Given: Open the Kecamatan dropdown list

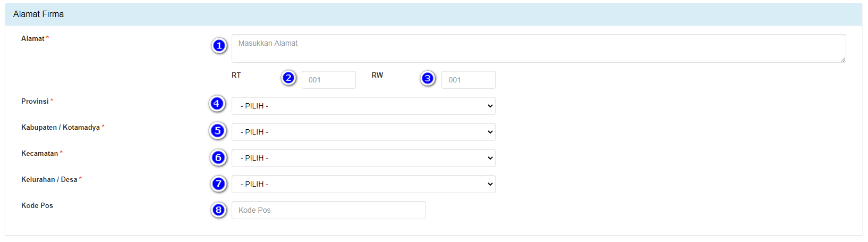Looking at the screenshot, I should click(x=363, y=158).
